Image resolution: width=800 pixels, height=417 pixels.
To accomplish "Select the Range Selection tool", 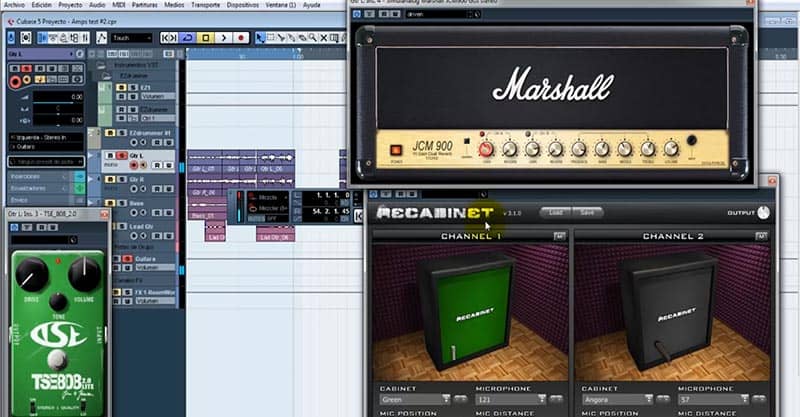I will pos(271,38).
